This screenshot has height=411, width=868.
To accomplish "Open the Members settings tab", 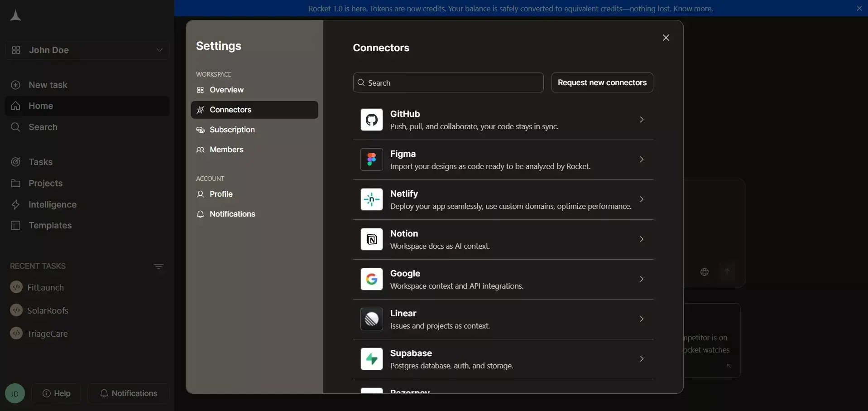I will [254, 150].
